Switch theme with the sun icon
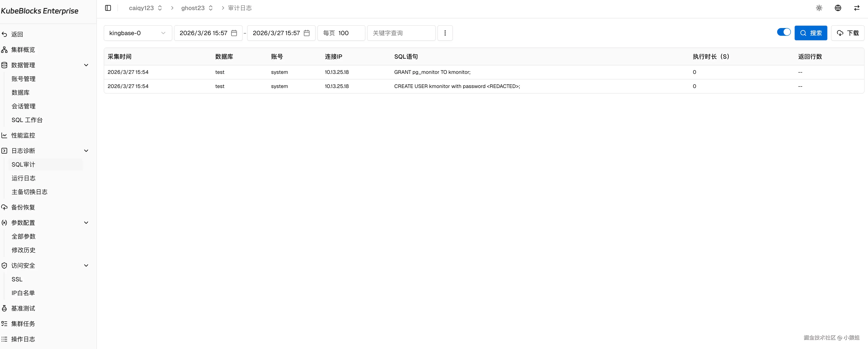 coord(819,8)
